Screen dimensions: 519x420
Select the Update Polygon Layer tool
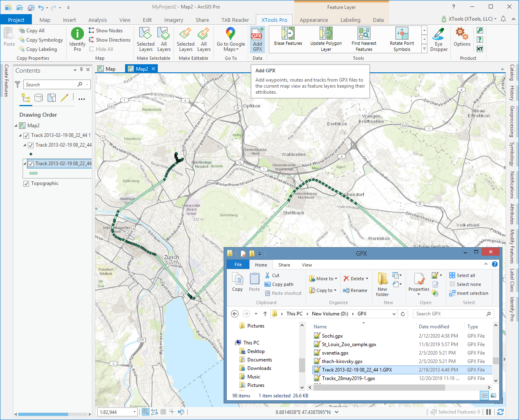[x=326, y=39]
